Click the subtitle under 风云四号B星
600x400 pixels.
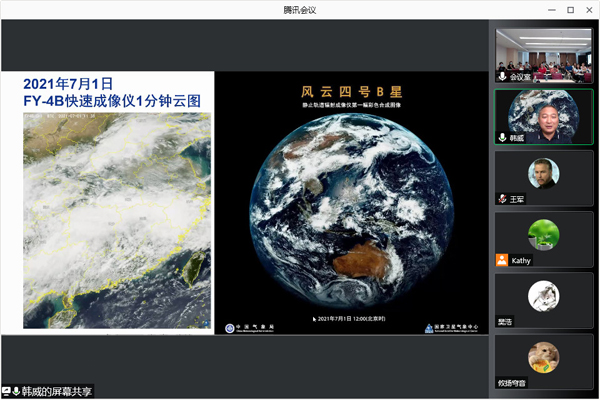point(351,105)
